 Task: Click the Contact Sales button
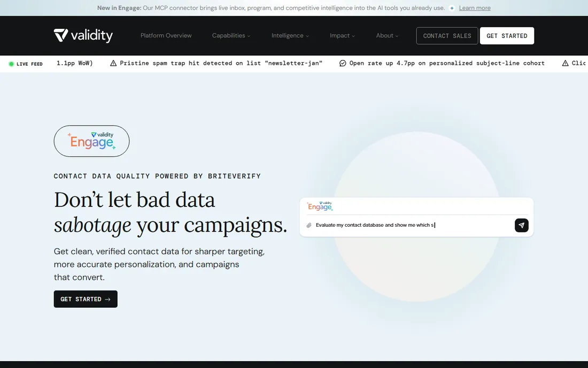tap(447, 36)
